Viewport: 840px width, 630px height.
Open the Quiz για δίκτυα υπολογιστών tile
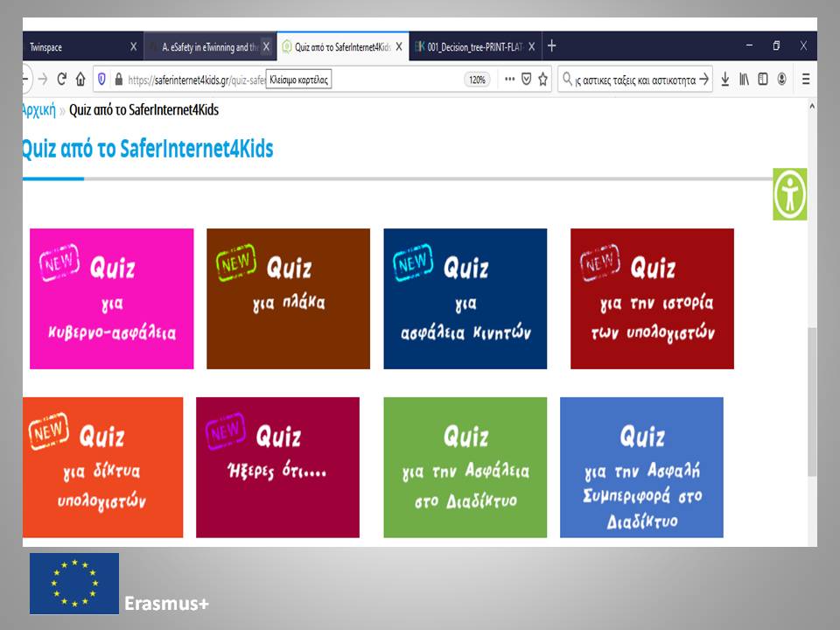click(x=103, y=467)
